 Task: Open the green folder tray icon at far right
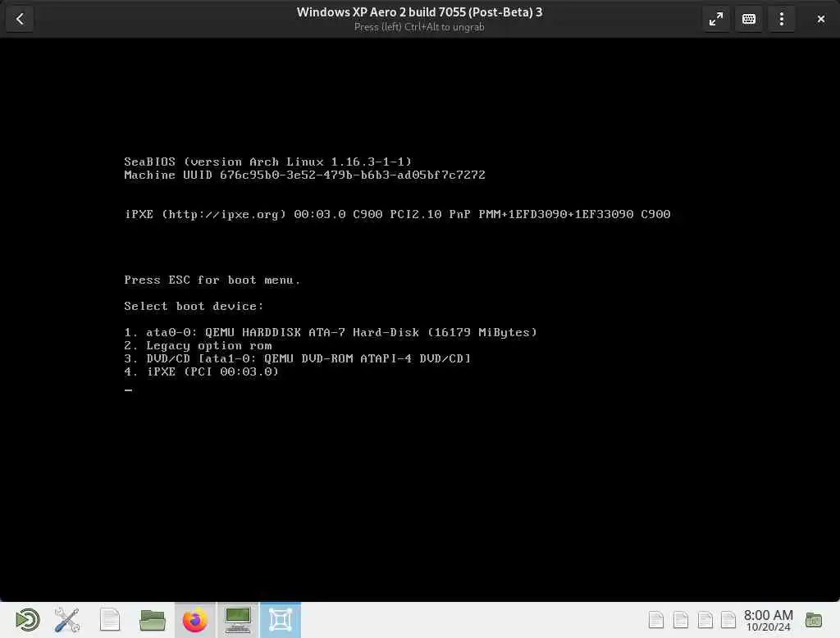tap(813, 620)
